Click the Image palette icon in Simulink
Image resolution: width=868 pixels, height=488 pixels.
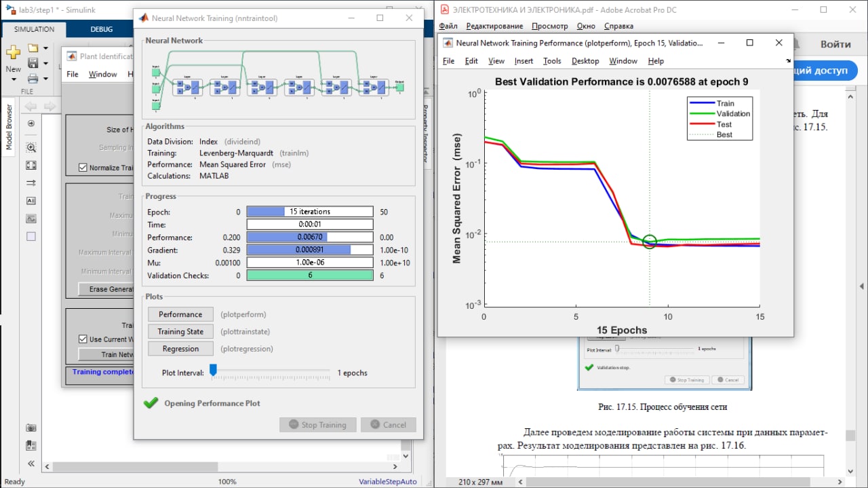(x=31, y=219)
